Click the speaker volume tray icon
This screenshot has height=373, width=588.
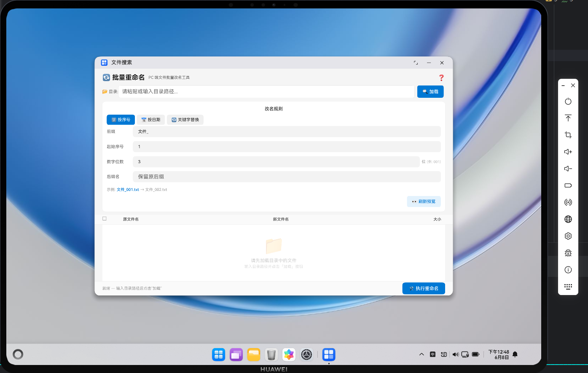point(455,354)
